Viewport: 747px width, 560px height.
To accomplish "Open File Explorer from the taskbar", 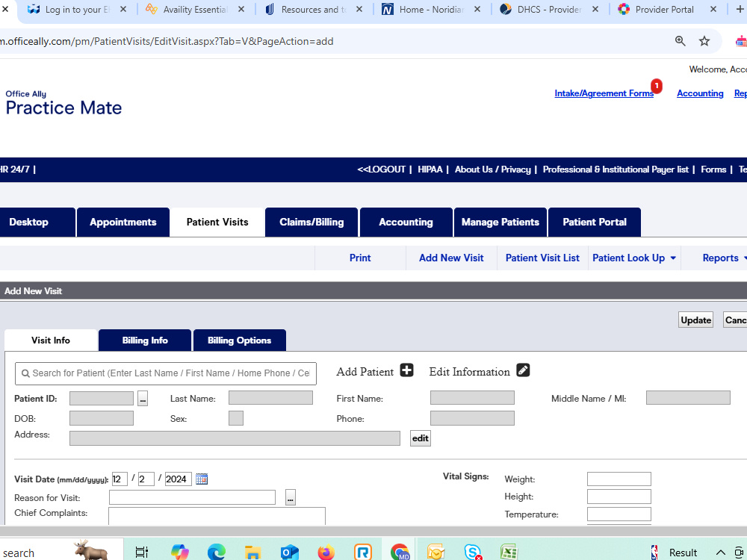I will point(252,553).
